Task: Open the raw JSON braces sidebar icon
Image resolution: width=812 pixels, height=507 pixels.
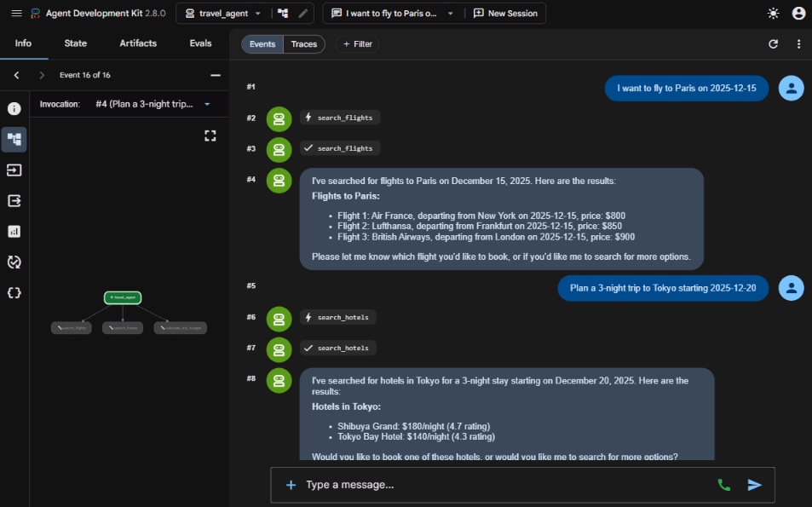Action: point(14,292)
